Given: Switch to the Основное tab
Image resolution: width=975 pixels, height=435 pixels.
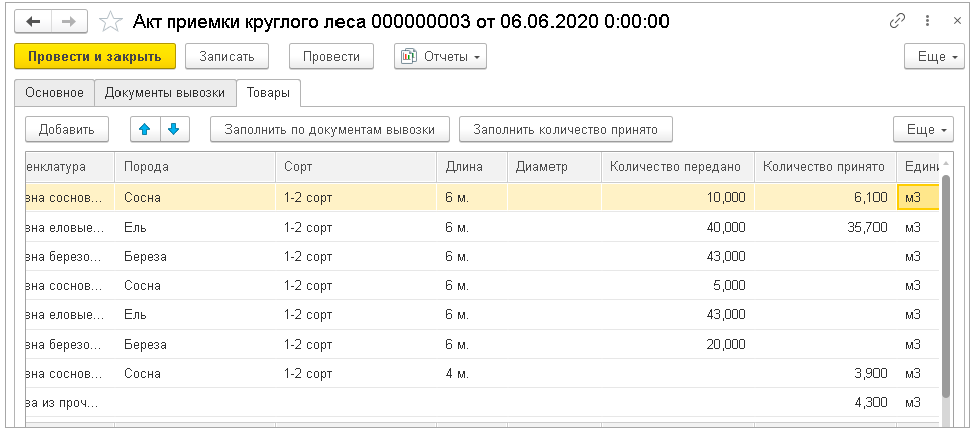Looking at the screenshot, I should (54, 93).
